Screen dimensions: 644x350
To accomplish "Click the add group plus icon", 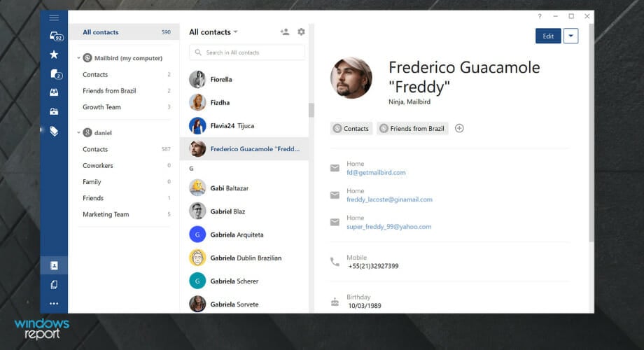I will pyautogui.click(x=459, y=128).
